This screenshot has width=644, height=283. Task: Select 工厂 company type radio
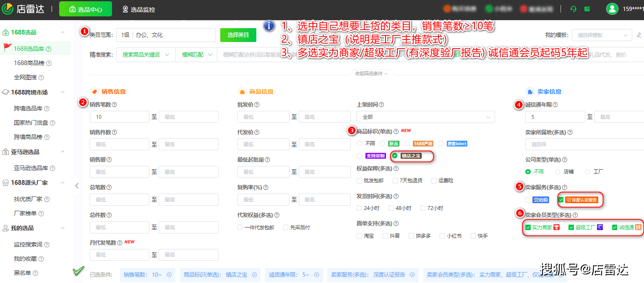587,172
